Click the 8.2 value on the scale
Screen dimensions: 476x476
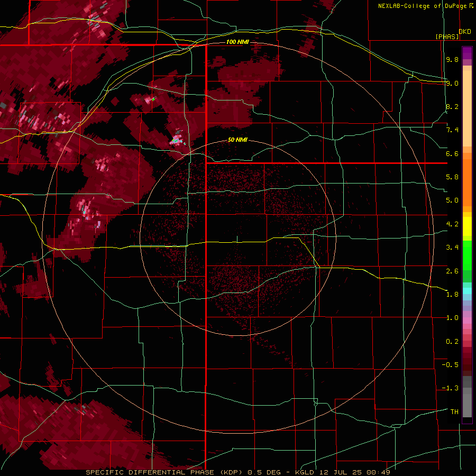452,106
